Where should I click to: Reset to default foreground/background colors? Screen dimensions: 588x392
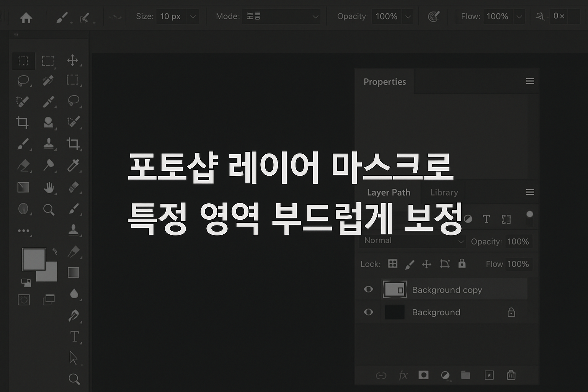point(26,283)
